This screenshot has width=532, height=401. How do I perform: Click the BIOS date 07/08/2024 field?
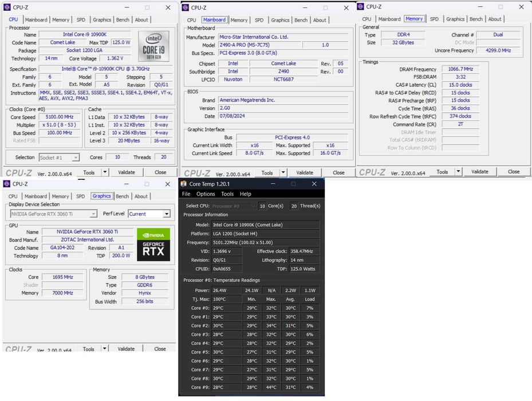coord(283,116)
